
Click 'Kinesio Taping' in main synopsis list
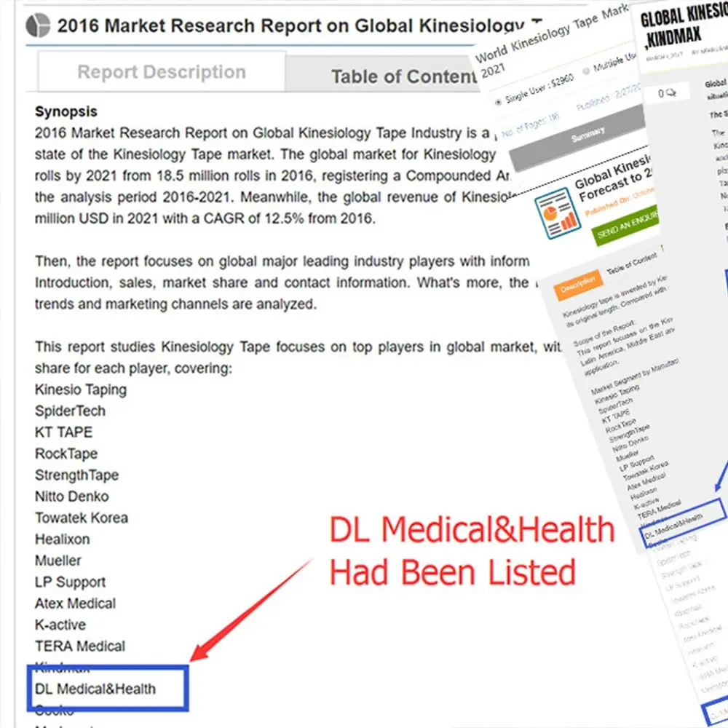click(81, 389)
